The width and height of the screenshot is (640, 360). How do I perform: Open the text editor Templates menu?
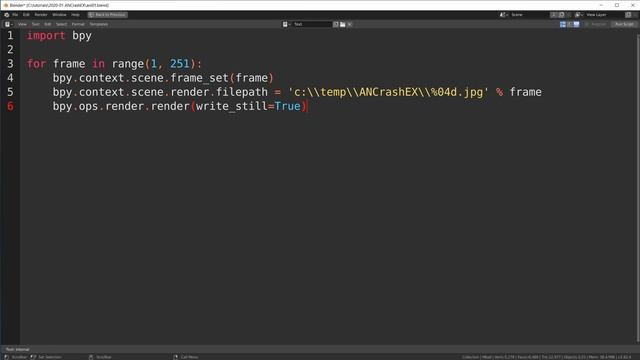click(x=99, y=24)
